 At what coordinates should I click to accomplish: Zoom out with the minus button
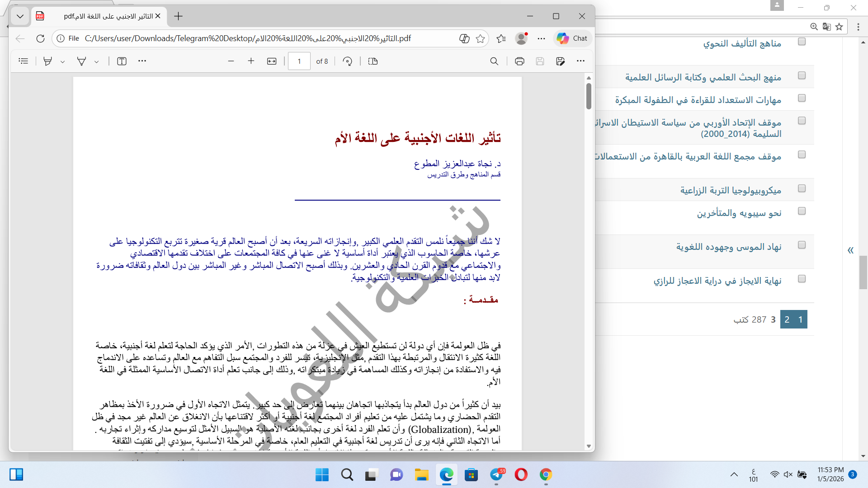(x=231, y=61)
